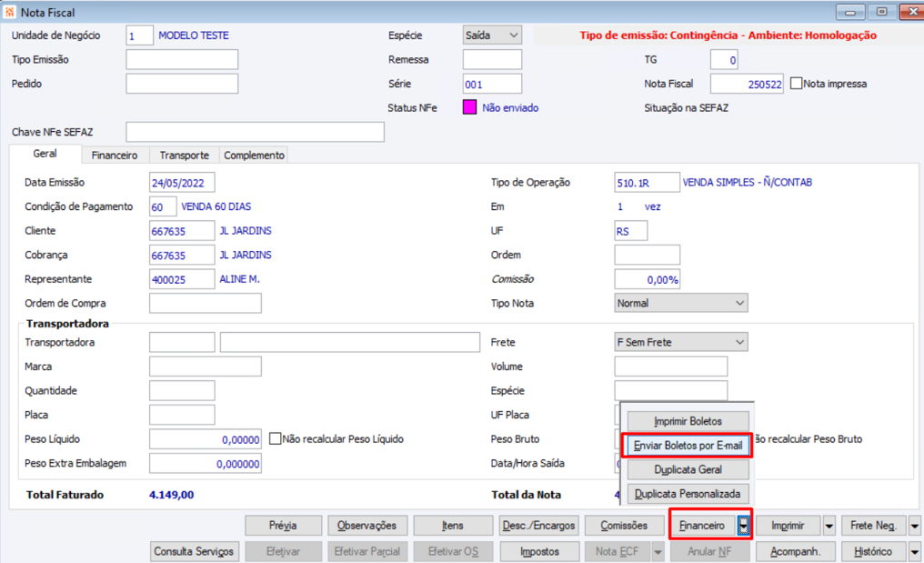Open Desc./Encargos button

pos(538,526)
